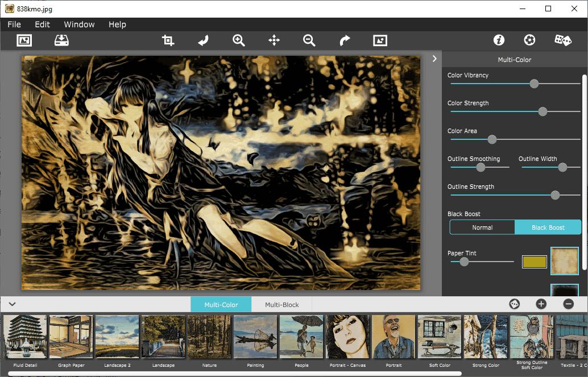Adjust the Color Vibrancy slider

point(534,84)
